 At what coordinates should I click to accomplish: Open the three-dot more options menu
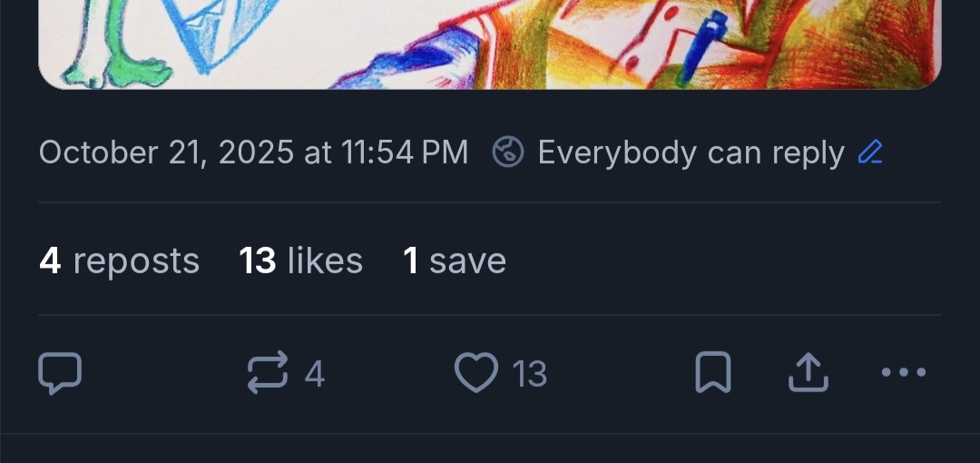click(x=904, y=372)
